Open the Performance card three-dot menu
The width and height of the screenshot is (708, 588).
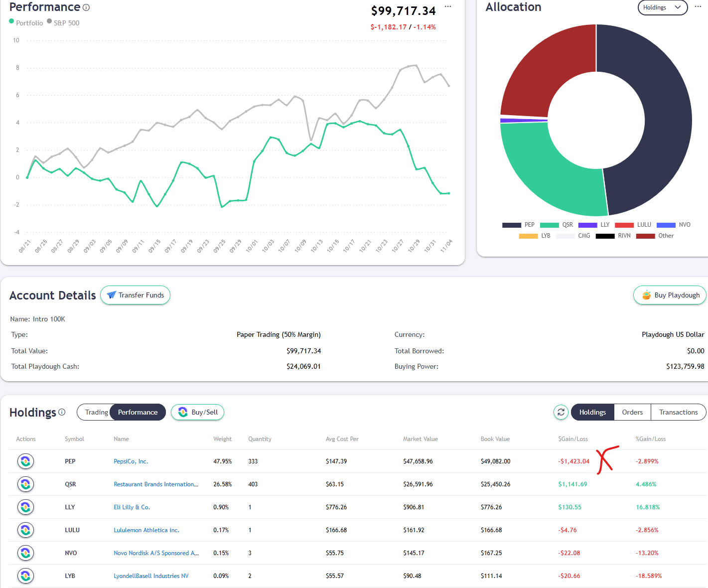click(448, 6)
